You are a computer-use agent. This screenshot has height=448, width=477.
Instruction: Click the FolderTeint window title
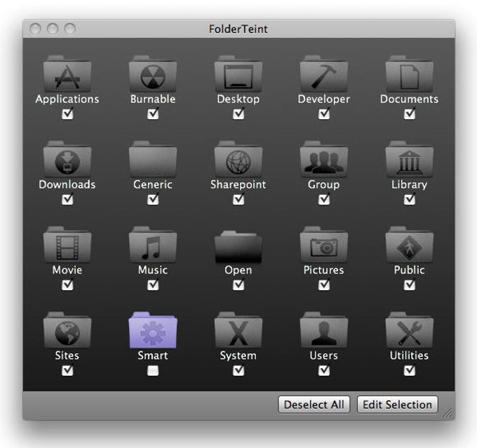coord(238,29)
